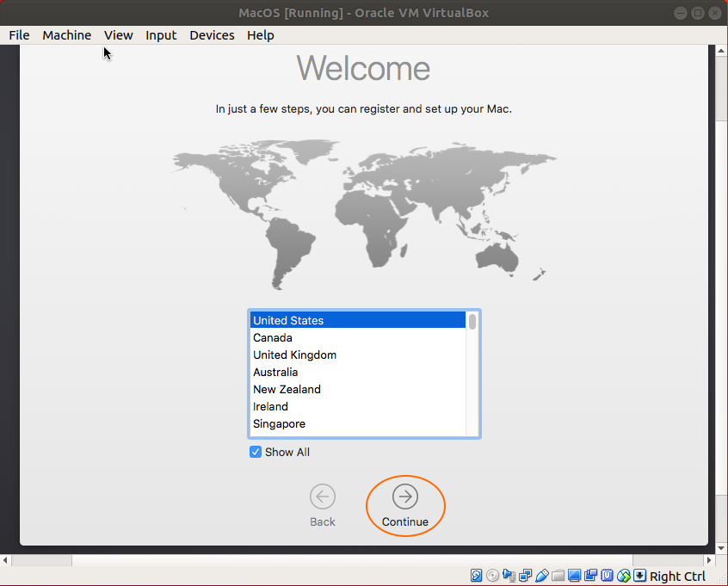Click the VM window's vertical scrollbar down arrow
Viewport: 728px width, 586px height.
[721, 548]
